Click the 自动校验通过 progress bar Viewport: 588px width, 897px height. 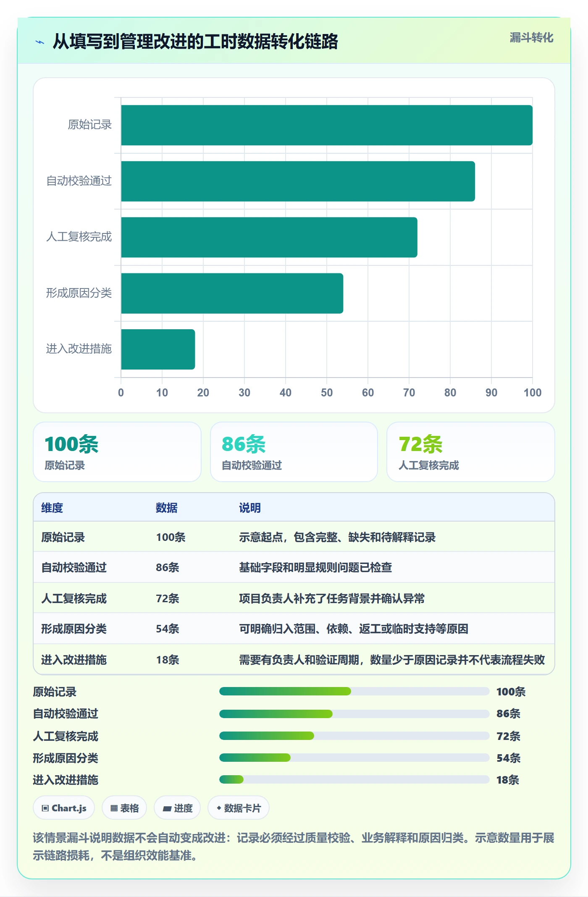click(x=354, y=713)
